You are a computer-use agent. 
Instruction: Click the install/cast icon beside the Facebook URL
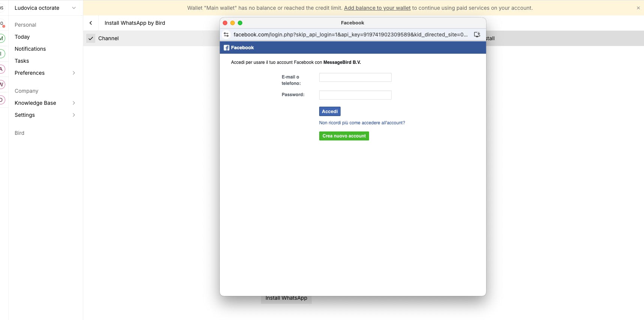477,35
